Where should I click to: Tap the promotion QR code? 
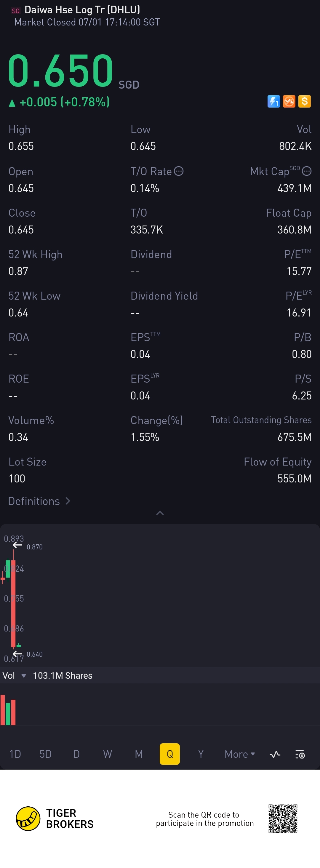point(283,819)
